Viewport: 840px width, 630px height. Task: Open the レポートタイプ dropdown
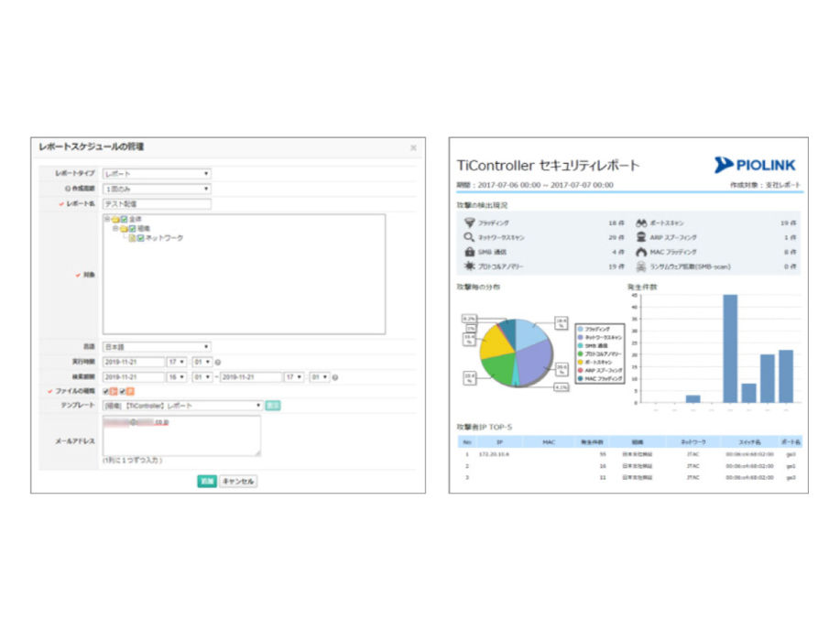pos(157,174)
